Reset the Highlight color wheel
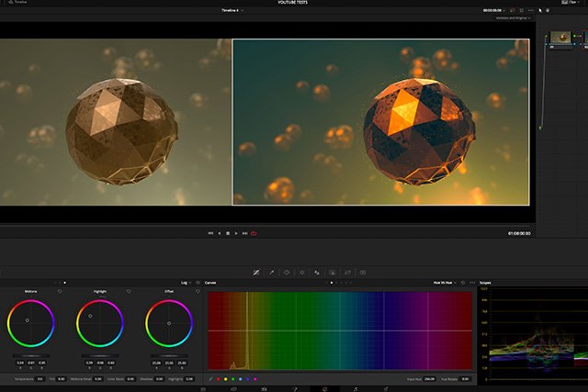 (129, 291)
